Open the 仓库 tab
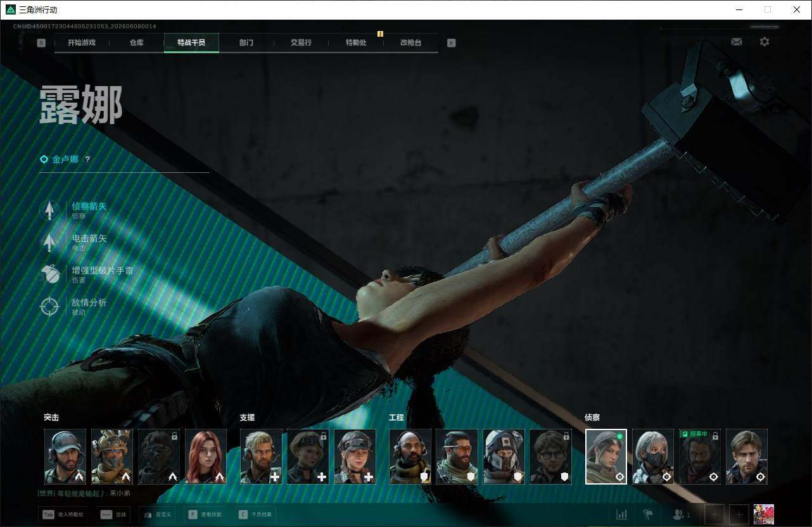 [137, 43]
